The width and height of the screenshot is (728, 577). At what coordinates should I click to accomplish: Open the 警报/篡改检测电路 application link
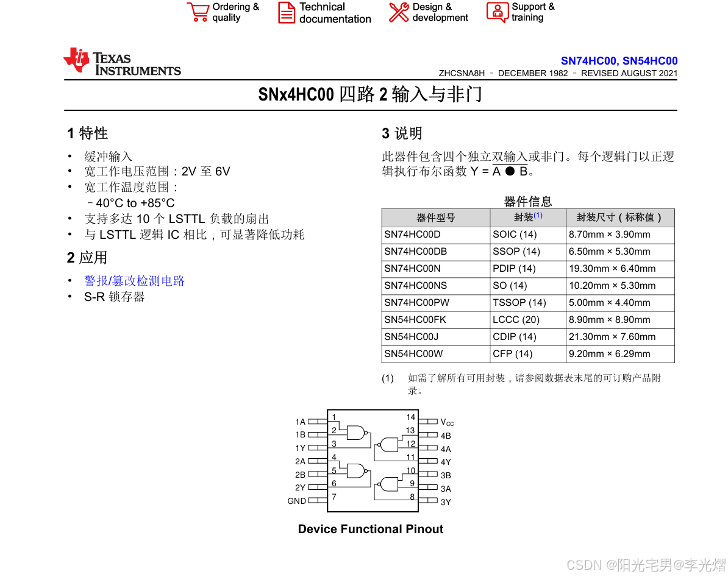134,281
